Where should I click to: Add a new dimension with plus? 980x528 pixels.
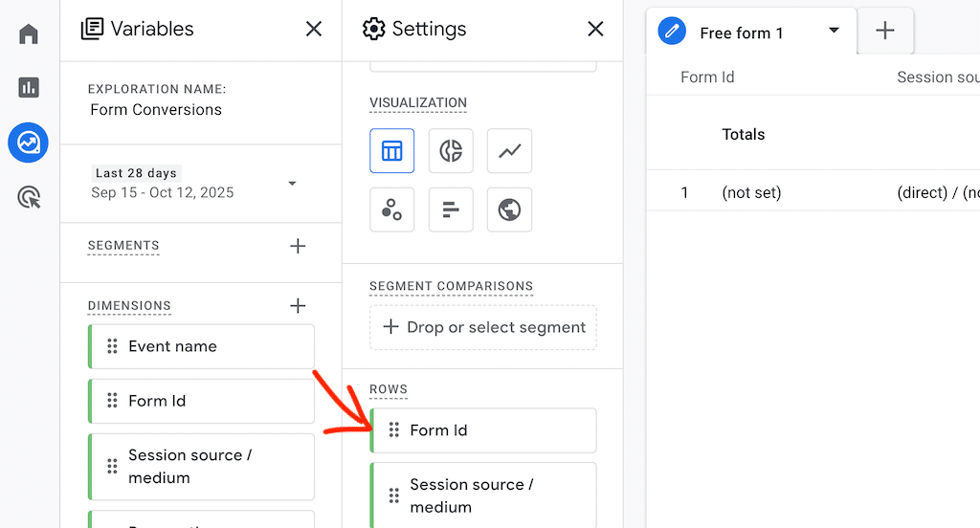coord(298,306)
